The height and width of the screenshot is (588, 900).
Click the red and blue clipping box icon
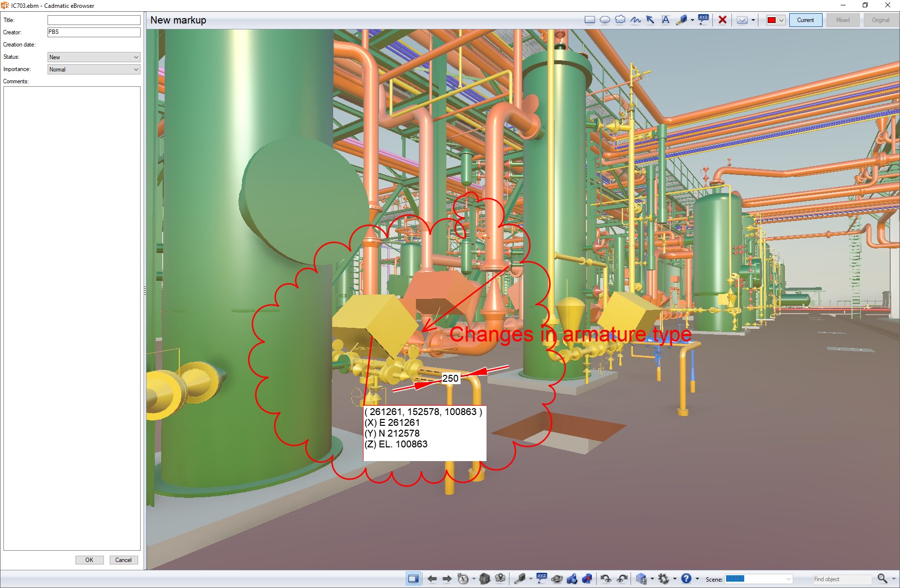point(587,579)
